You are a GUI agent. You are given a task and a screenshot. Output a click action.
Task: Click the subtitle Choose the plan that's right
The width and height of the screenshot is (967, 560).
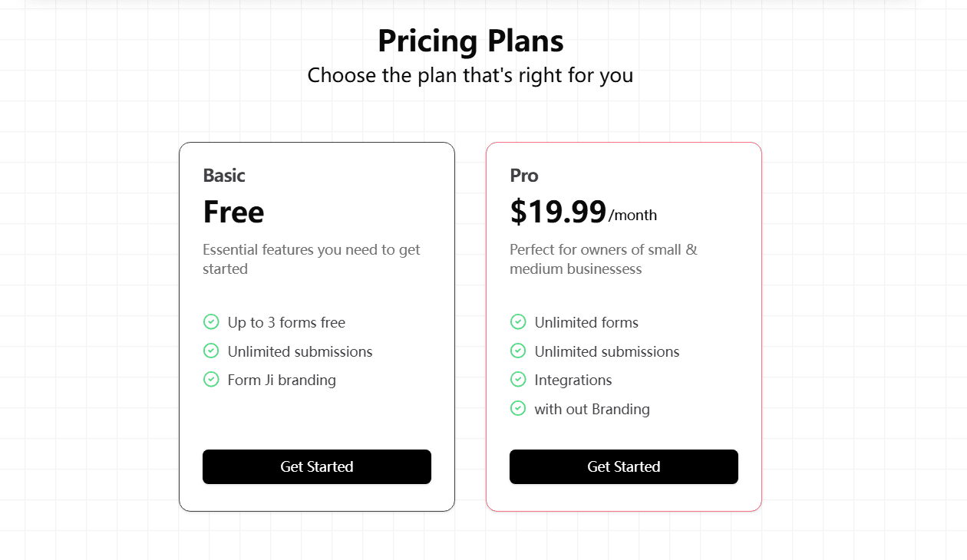(470, 75)
